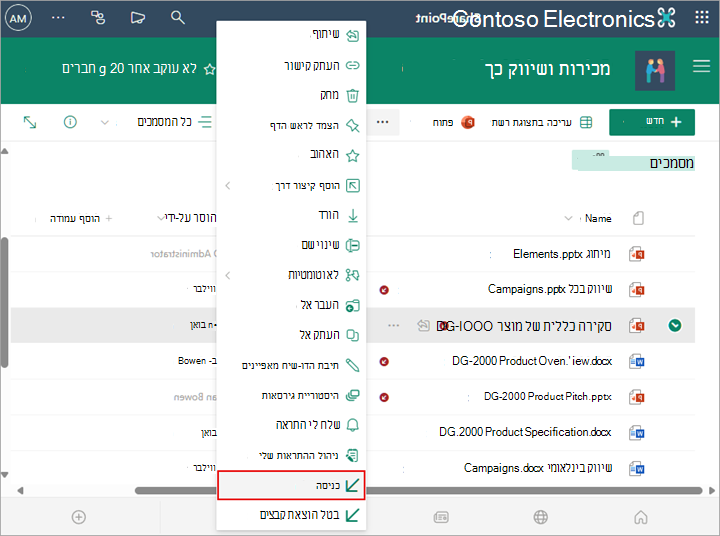Click עריכה בתצוגת רשת grid edit button
The image size is (720, 536).
coord(542,122)
